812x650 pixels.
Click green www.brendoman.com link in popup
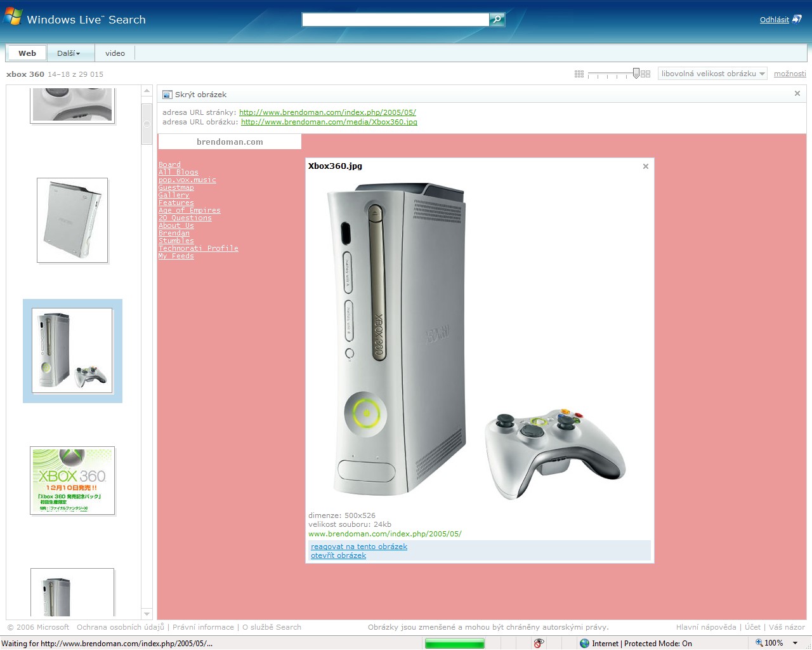click(x=385, y=534)
